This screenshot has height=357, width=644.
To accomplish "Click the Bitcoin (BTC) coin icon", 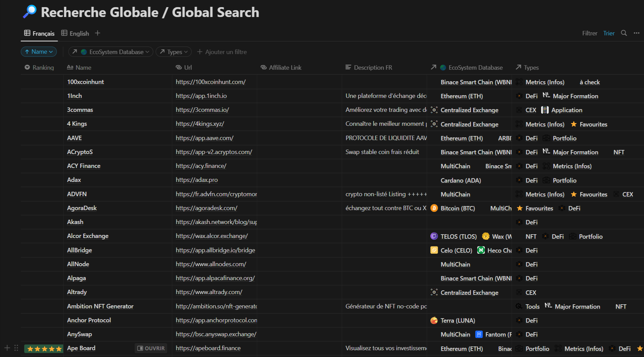I will pyautogui.click(x=434, y=208).
